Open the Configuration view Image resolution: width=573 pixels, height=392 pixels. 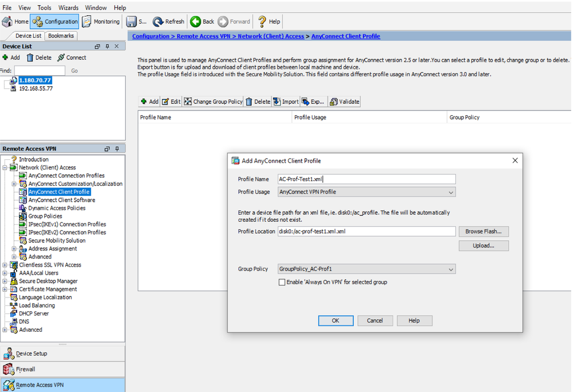(54, 22)
